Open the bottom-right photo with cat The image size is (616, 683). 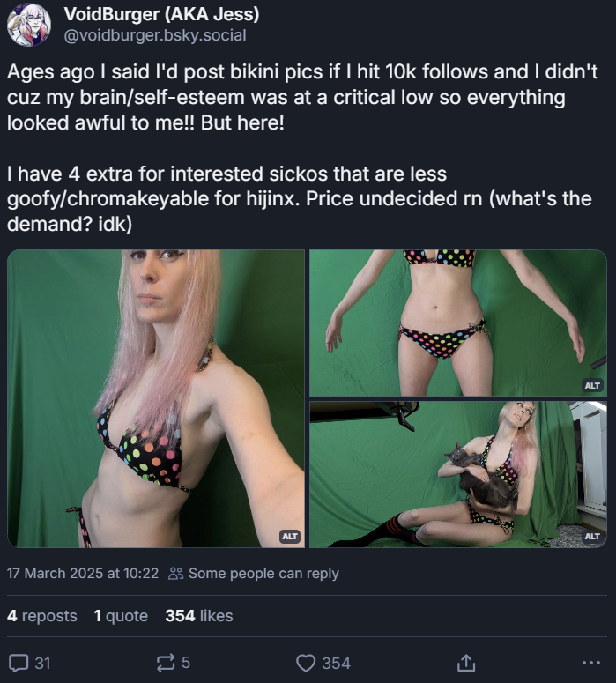click(x=458, y=474)
